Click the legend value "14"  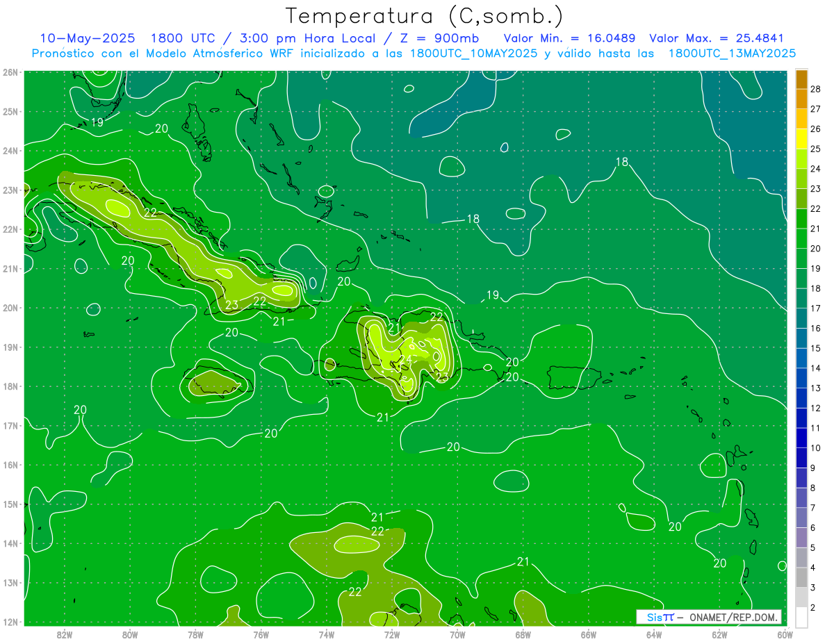coord(816,368)
